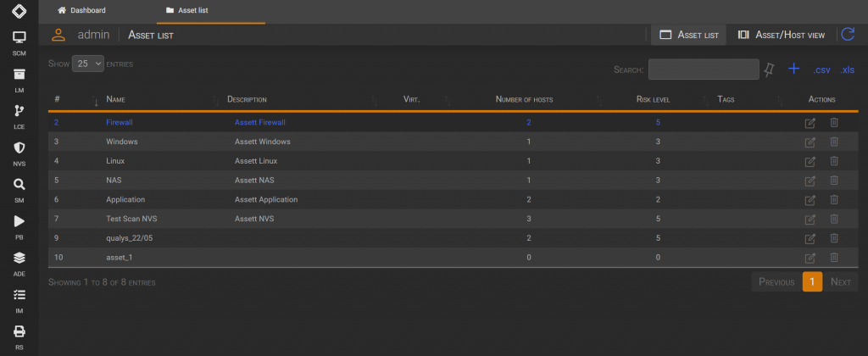Image resolution: width=868 pixels, height=356 pixels.
Task: Edit the qualys_22/05 asset
Action: pyautogui.click(x=810, y=239)
